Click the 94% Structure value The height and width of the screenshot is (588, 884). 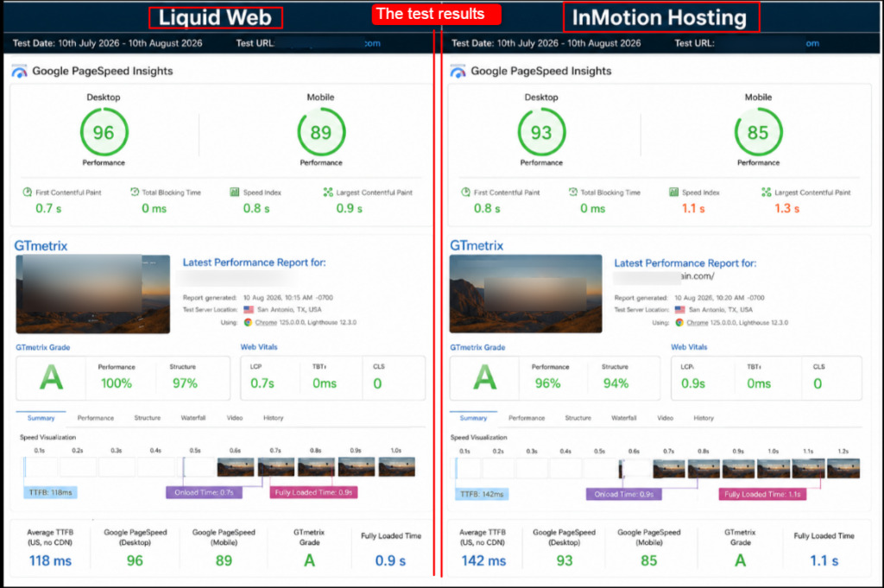click(x=616, y=383)
